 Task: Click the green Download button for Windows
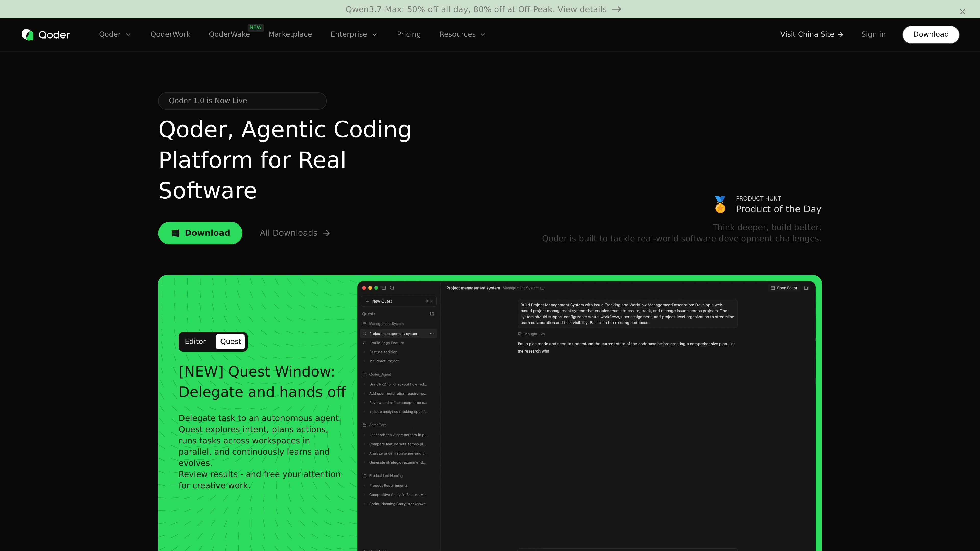point(200,233)
